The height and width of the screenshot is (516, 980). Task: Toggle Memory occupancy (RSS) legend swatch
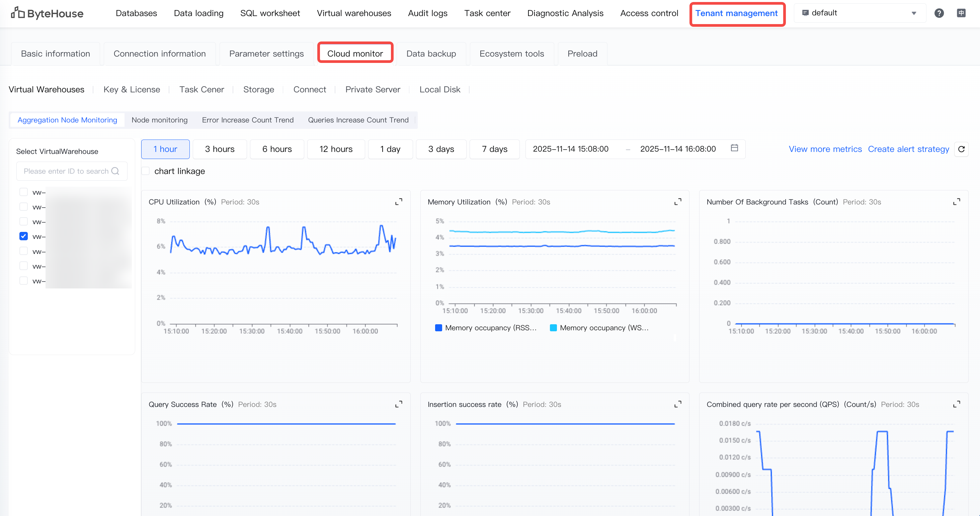[x=438, y=328]
